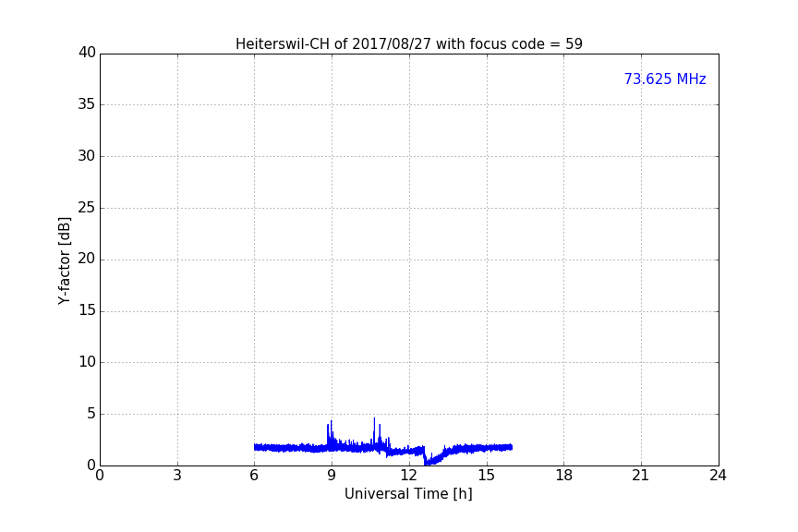Click the Y-factor [dB] axis label

pyautogui.click(x=64, y=260)
